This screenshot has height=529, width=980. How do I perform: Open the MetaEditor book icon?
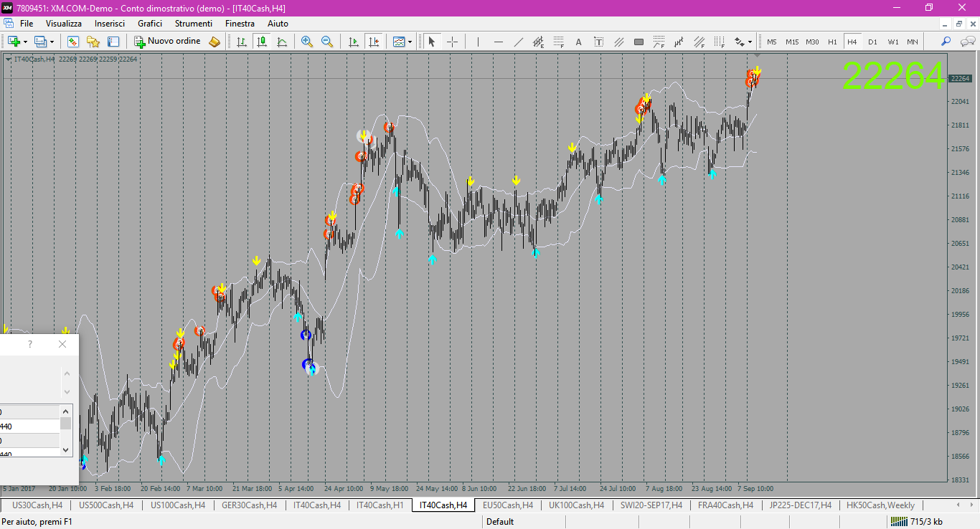click(x=215, y=42)
